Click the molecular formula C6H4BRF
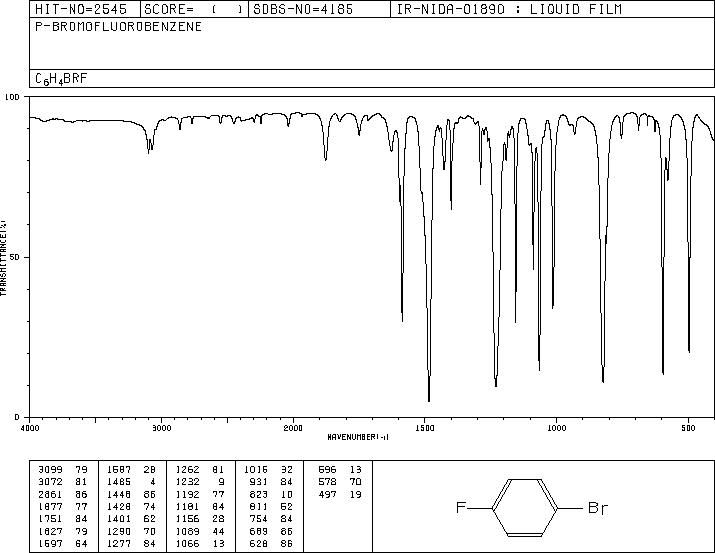Viewport: 715px width, 553px height. pos(61,79)
